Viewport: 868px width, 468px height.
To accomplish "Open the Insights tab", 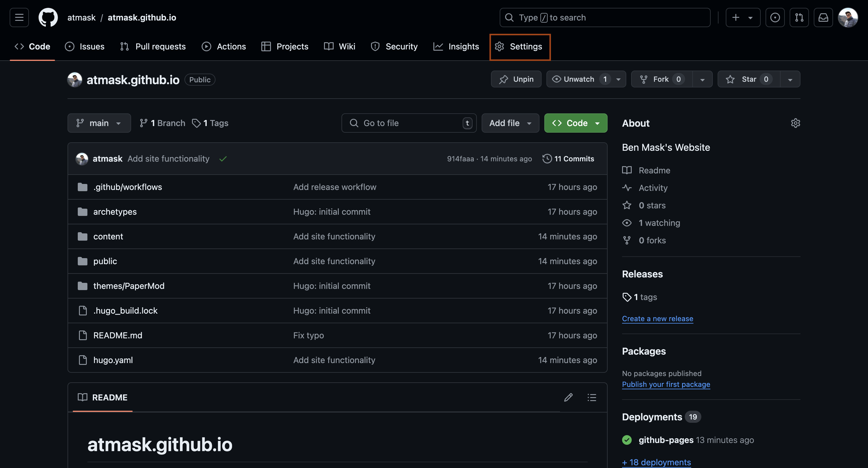I will [x=456, y=46].
